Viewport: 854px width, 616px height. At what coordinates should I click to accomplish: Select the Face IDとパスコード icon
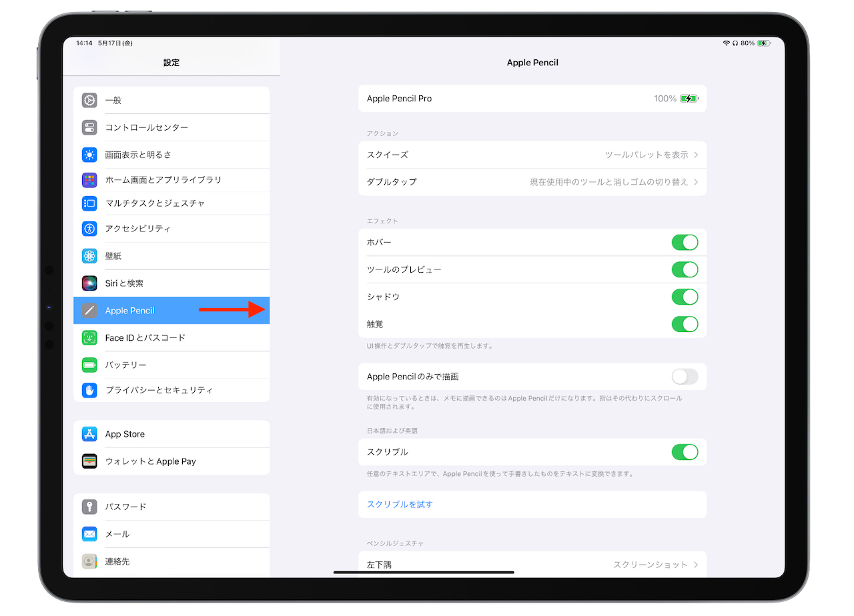(x=89, y=337)
